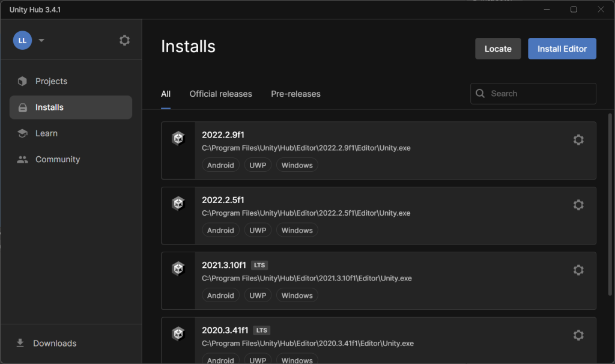
Task: Switch to the All tab
Action: (x=166, y=94)
